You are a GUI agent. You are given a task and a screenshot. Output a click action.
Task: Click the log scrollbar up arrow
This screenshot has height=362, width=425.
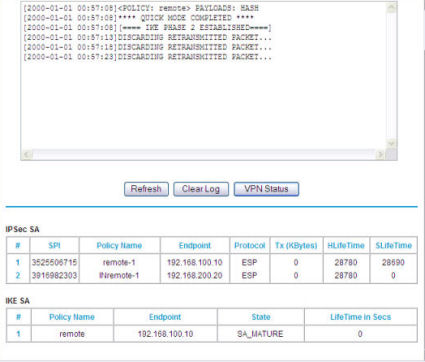click(392, 7)
